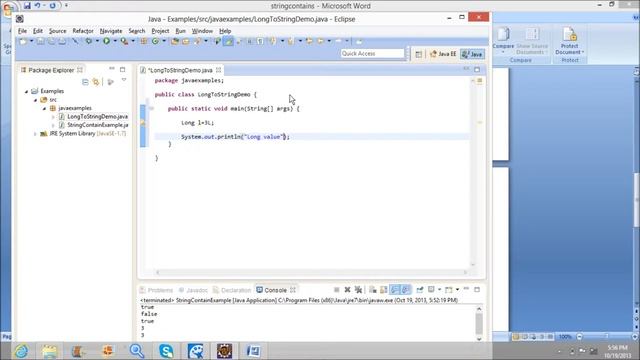
Task: Open Package Explorer view menu triangle
Action: coord(124,80)
